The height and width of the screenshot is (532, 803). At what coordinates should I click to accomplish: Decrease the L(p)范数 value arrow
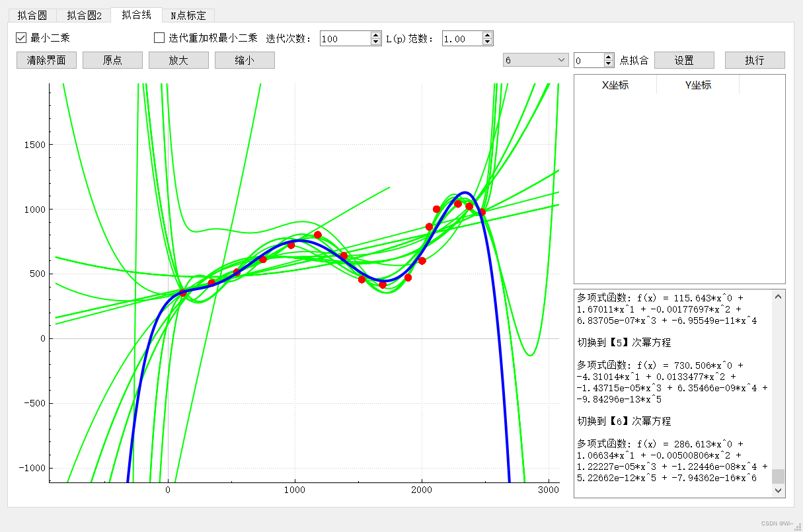click(487, 42)
